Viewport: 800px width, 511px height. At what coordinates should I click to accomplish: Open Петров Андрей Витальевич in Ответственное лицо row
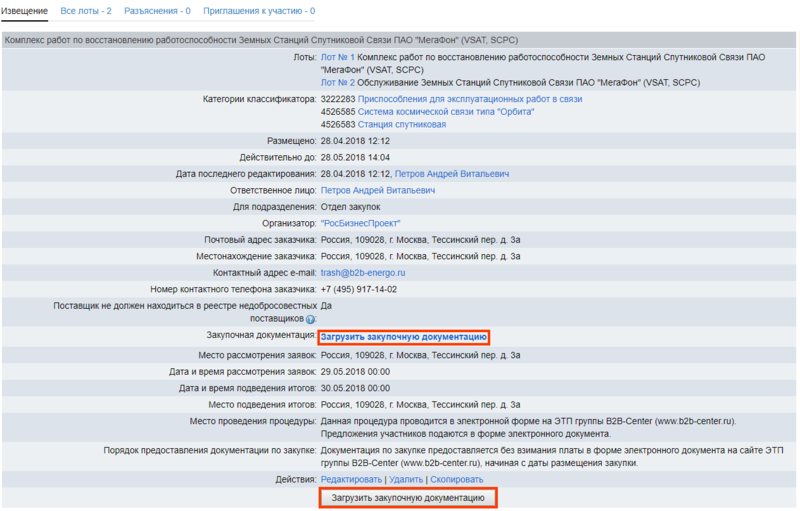click(378, 190)
